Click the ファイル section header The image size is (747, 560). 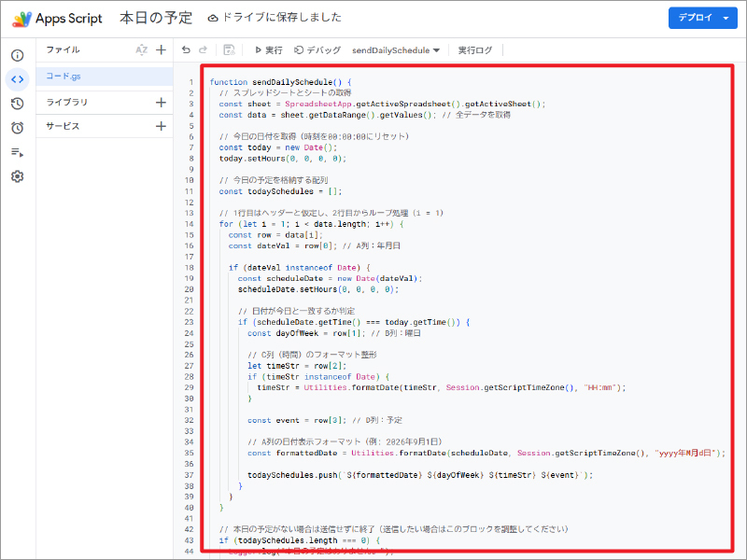point(63,50)
